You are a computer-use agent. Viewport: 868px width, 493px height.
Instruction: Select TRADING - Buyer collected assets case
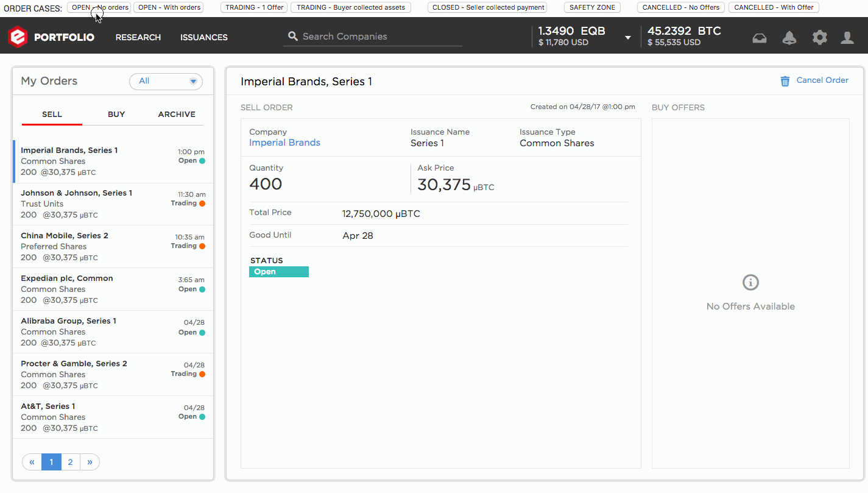(x=351, y=7)
